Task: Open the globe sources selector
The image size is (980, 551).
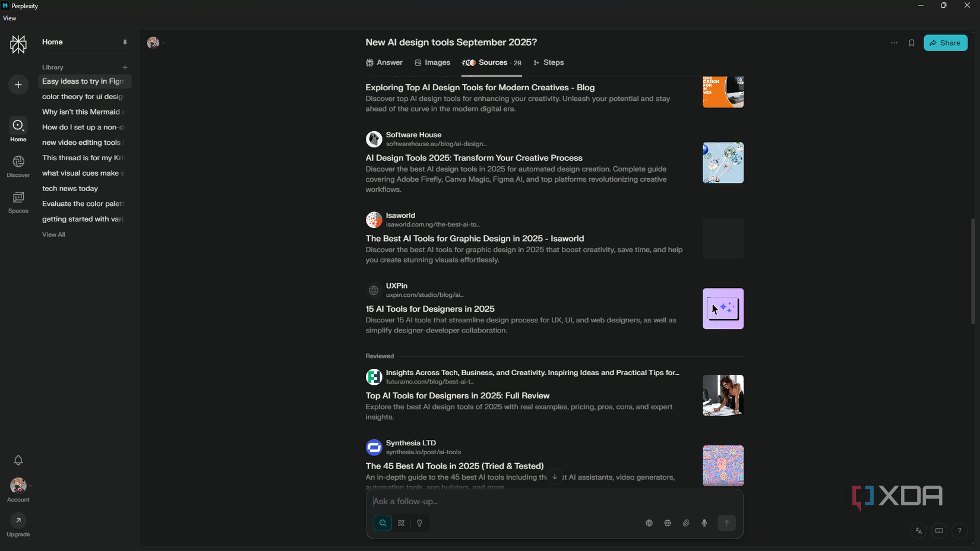Action: tap(649, 523)
